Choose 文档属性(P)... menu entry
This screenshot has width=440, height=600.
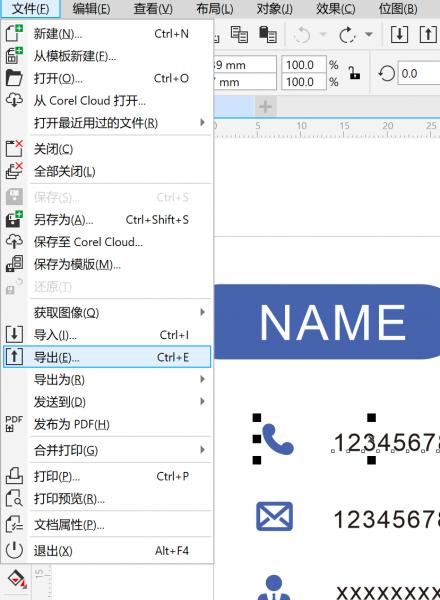(107, 525)
